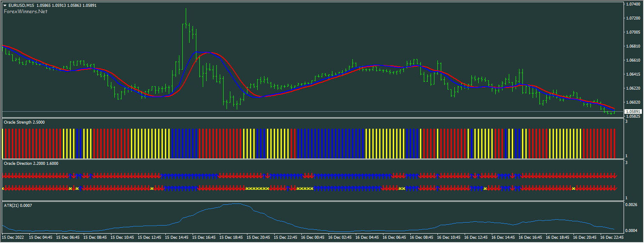Click the 15 Dec 06:45 time label

(x=68, y=237)
